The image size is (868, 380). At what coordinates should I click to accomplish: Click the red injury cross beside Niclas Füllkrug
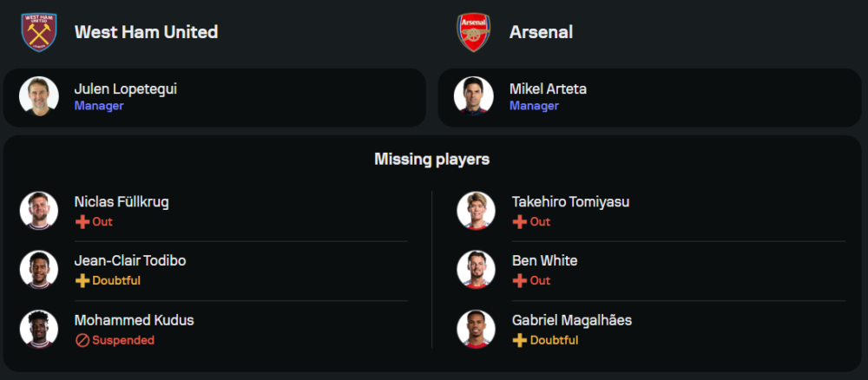82,222
